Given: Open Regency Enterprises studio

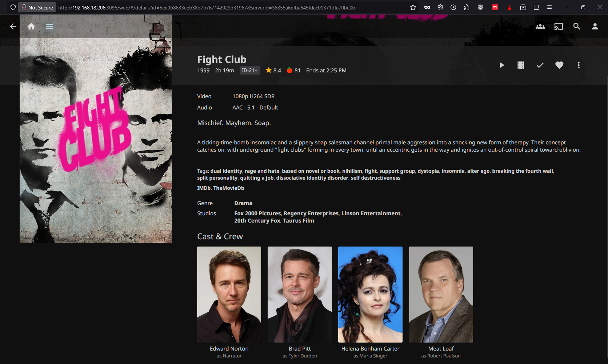Looking at the screenshot, I should (x=311, y=213).
